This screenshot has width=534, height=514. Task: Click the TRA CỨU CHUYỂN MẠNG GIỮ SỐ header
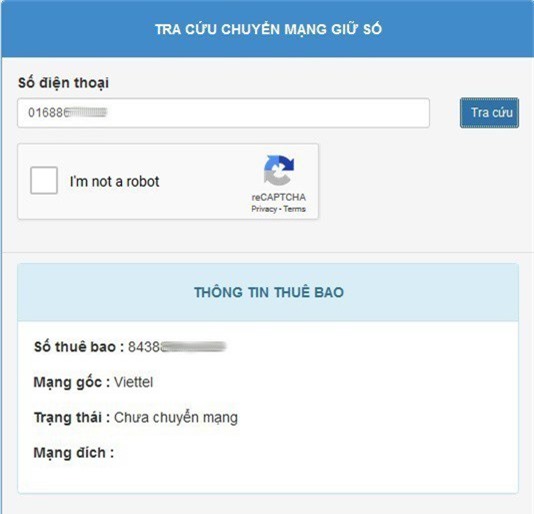268,29
